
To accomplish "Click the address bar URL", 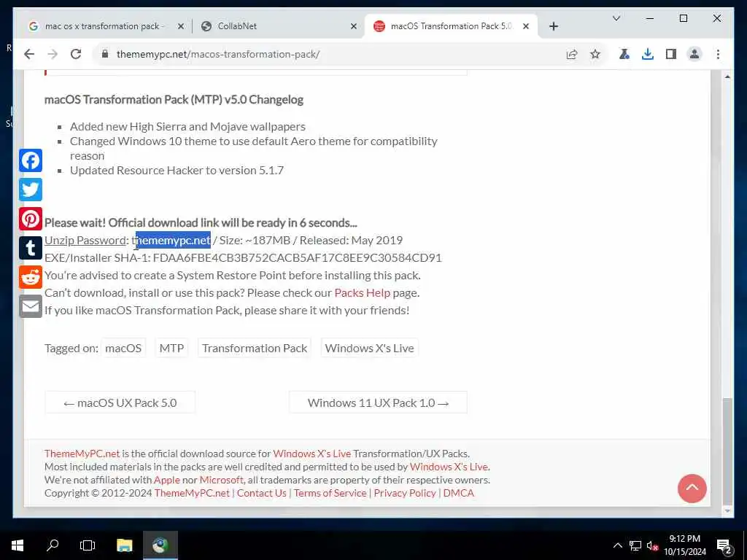I will (x=218, y=54).
